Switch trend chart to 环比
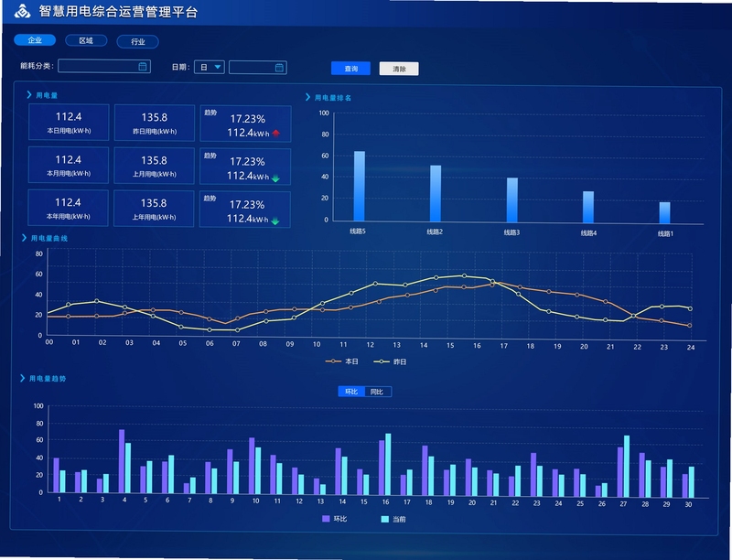732x560 pixels. [x=351, y=392]
